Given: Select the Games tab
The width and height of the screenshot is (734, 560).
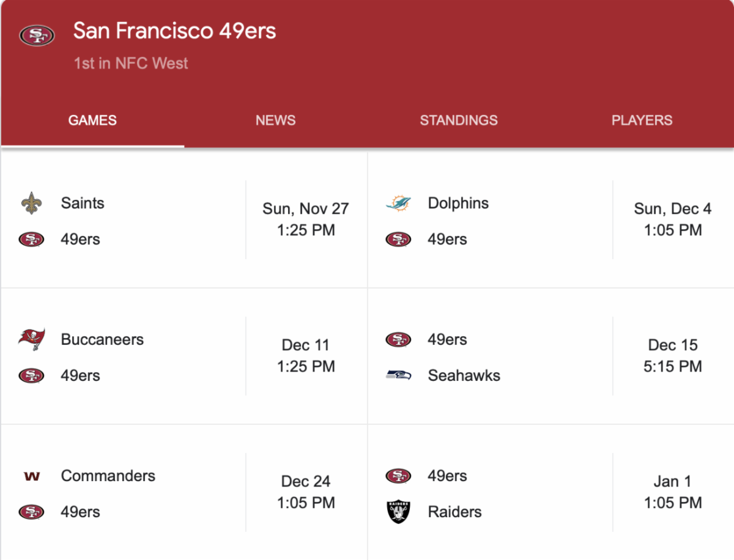Looking at the screenshot, I should click(x=92, y=120).
